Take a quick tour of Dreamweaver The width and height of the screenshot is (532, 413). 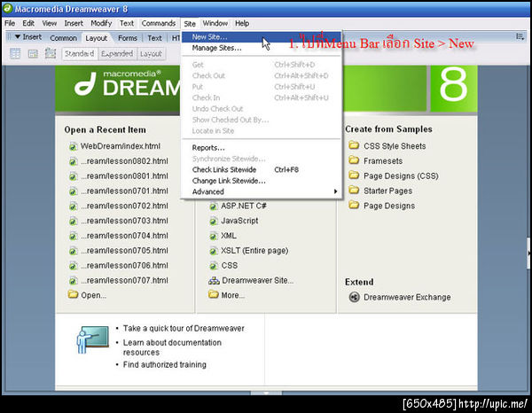(184, 328)
